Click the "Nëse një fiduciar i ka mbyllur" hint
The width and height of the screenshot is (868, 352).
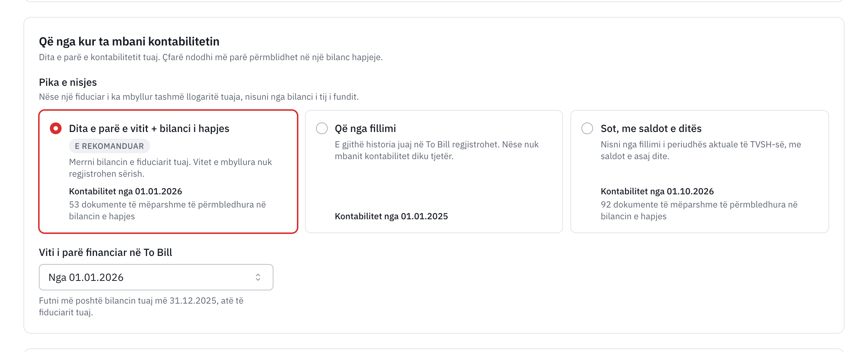tap(199, 97)
